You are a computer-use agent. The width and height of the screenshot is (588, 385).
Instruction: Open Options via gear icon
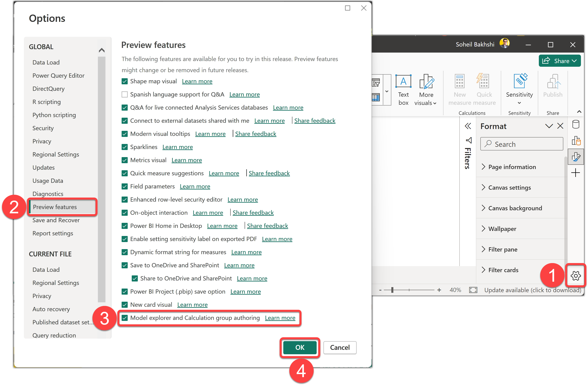[575, 275]
